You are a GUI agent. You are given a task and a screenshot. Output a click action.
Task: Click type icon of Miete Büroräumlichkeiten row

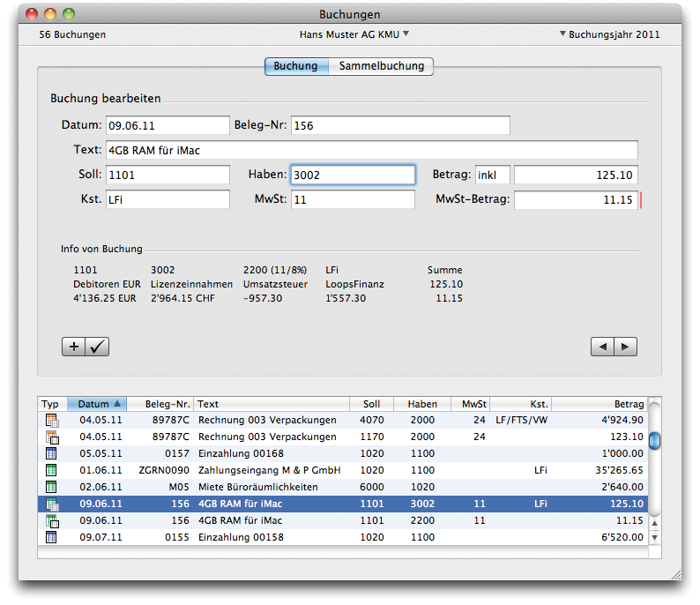click(x=51, y=487)
